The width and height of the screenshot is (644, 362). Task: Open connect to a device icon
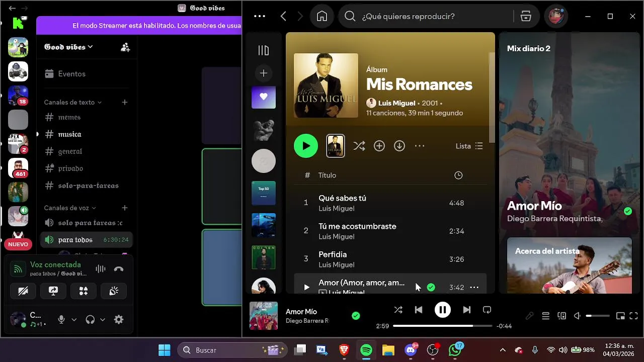tap(561, 316)
